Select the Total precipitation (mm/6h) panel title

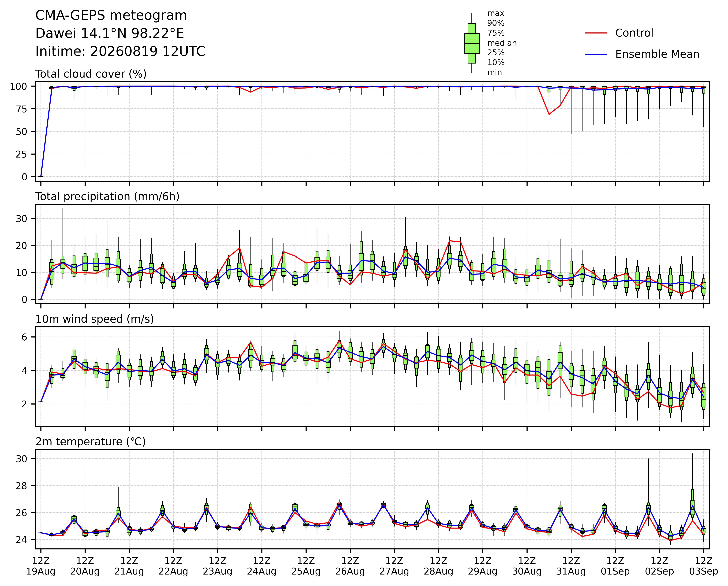(x=107, y=197)
